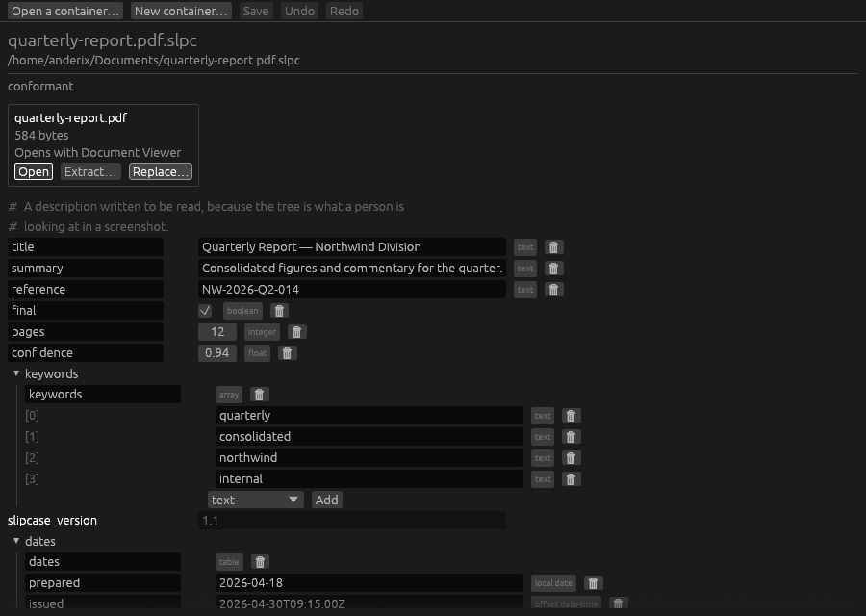Click the summary key name field
Viewport: 866px width, 616px height.
click(x=86, y=269)
